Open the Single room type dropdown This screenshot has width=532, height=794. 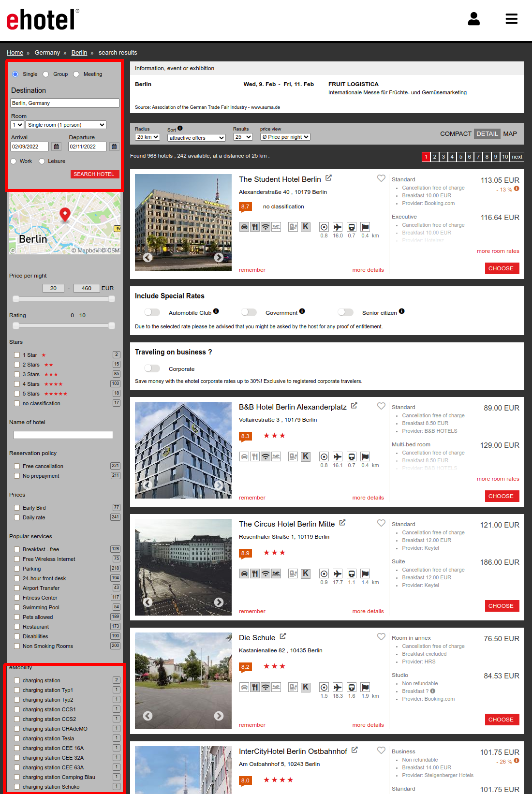click(66, 125)
